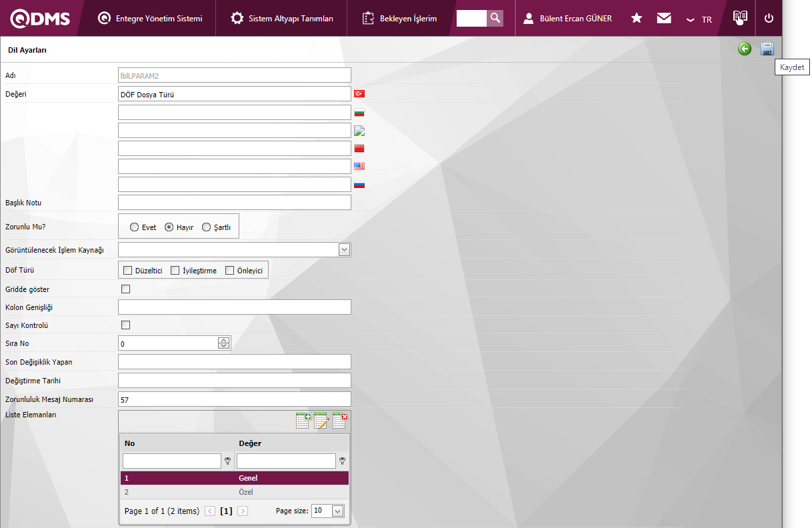
Task: Open Değer column filter options icon
Action: point(342,461)
